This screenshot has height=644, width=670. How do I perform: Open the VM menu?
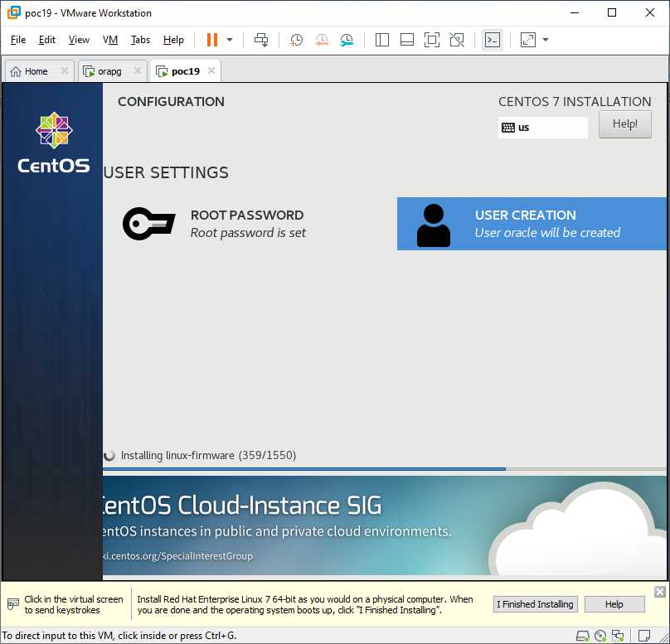110,40
